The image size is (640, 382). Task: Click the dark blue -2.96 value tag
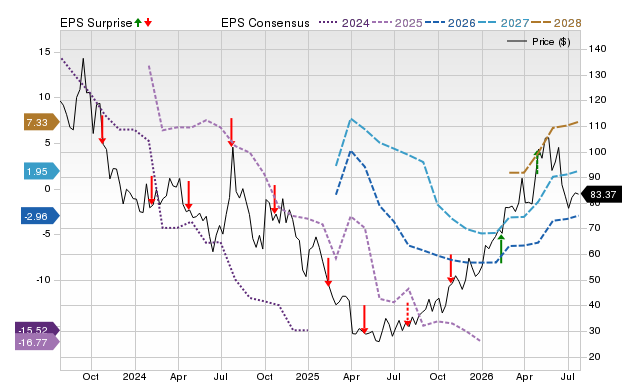(40, 216)
